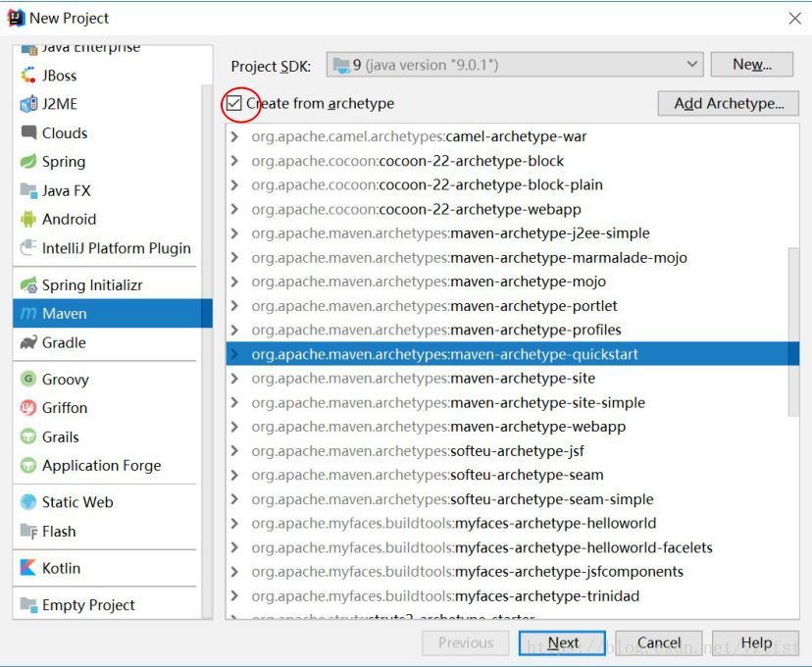Expand myfaces-archetype-trinidad entry
Image resolution: width=812 pixels, height=667 pixels.
pos(234,595)
